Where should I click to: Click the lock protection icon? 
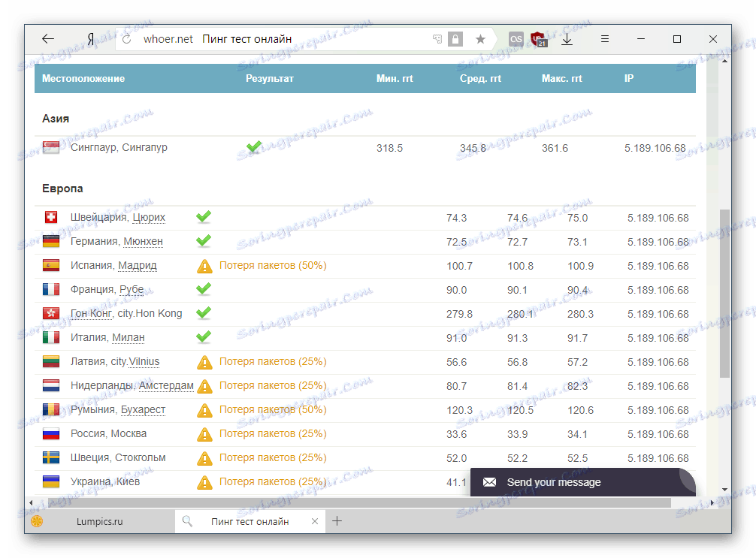tap(455, 39)
